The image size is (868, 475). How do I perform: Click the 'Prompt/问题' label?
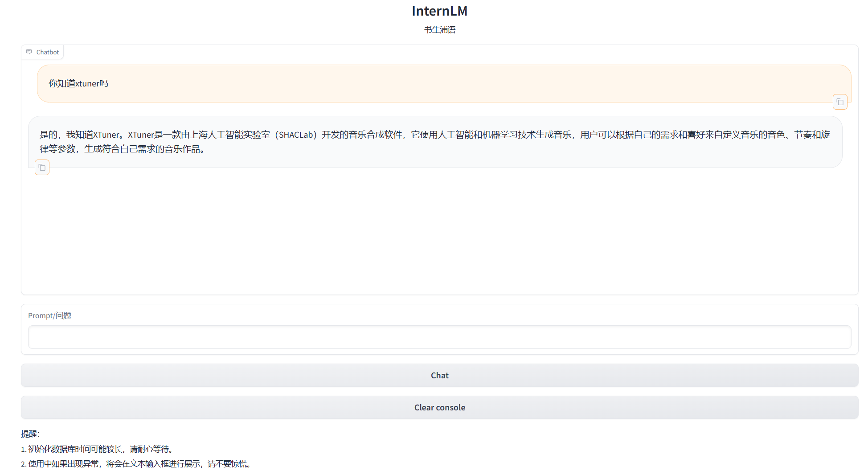[49, 315]
